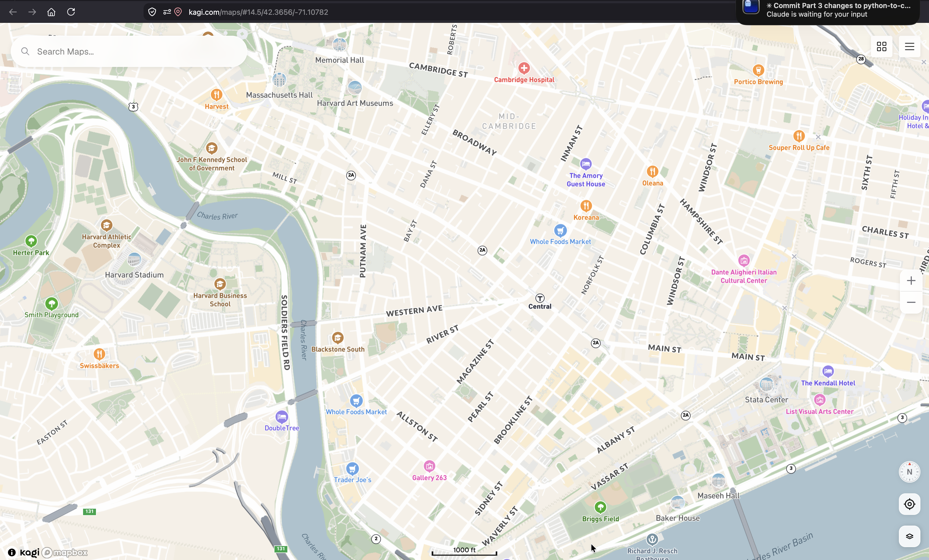Select the Briggs Field marker
This screenshot has width=929, height=560.
pyautogui.click(x=600, y=507)
